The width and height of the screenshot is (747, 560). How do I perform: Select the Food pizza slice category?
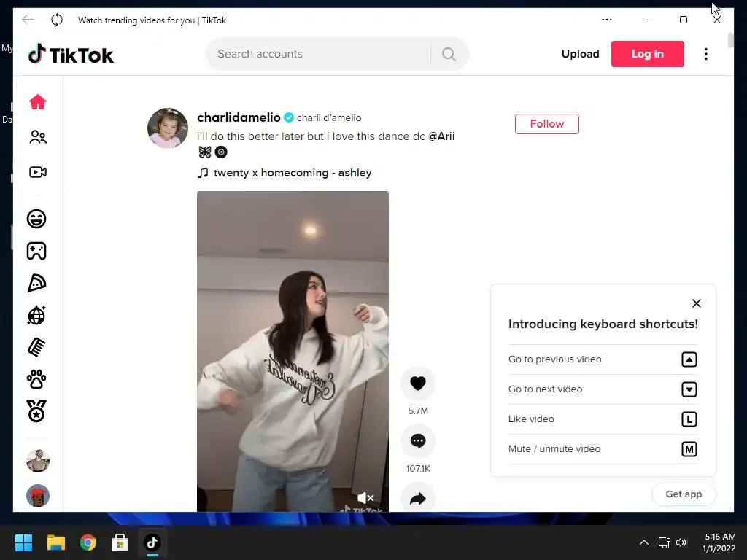(36, 283)
